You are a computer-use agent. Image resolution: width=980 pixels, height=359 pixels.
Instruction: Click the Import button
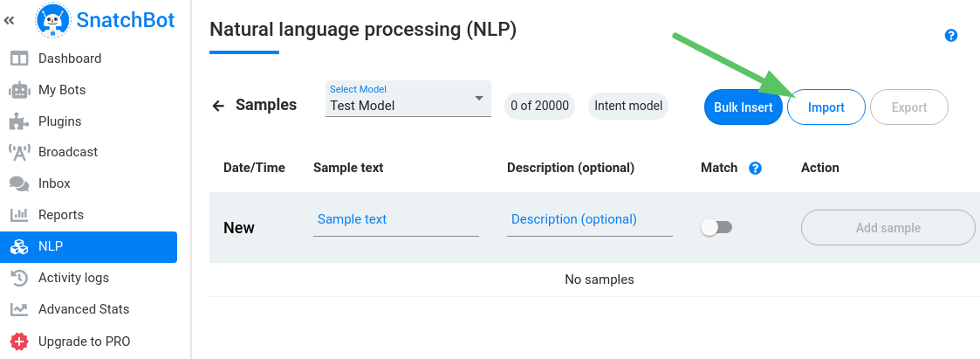click(826, 107)
